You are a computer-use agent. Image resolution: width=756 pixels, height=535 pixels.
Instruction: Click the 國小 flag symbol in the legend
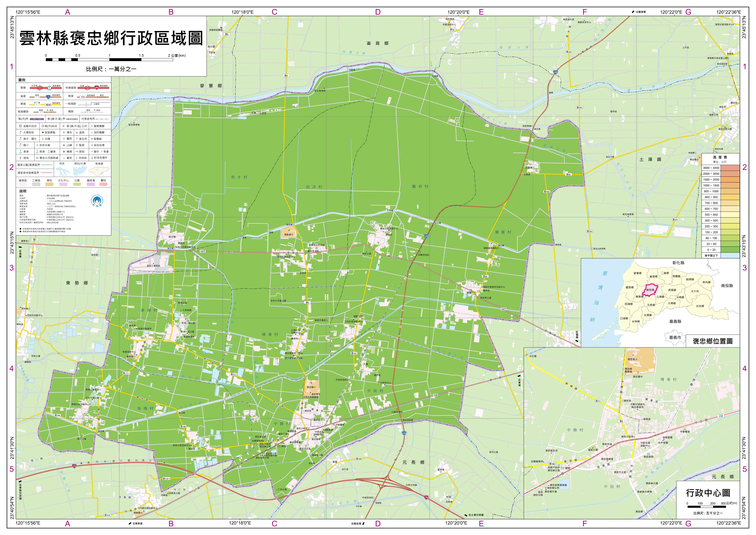coord(20,145)
